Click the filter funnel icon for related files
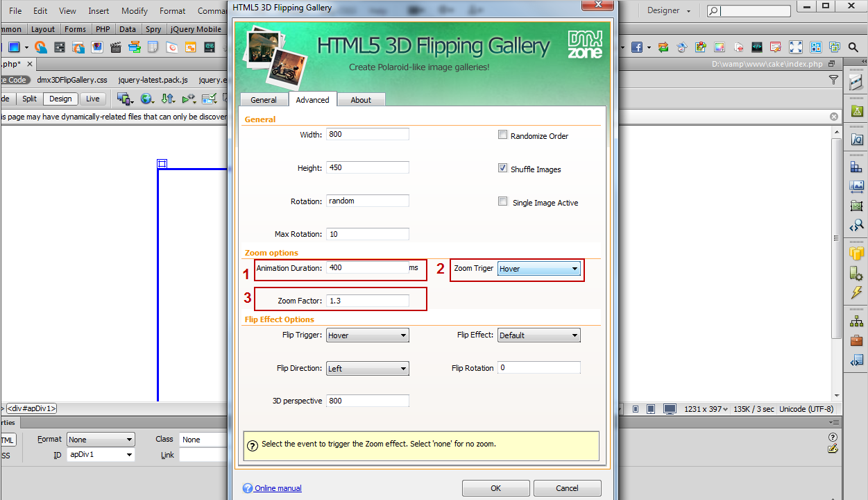 [x=833, y=80]
